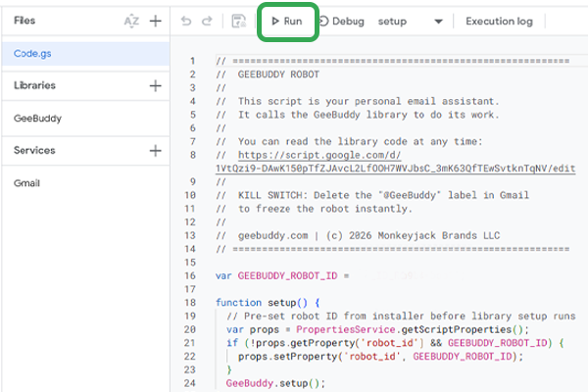Click 'PropertiesService.getScriptProperties()' code
The width and height of the screenshot is (588, 392).
click(x=410, y=329)
